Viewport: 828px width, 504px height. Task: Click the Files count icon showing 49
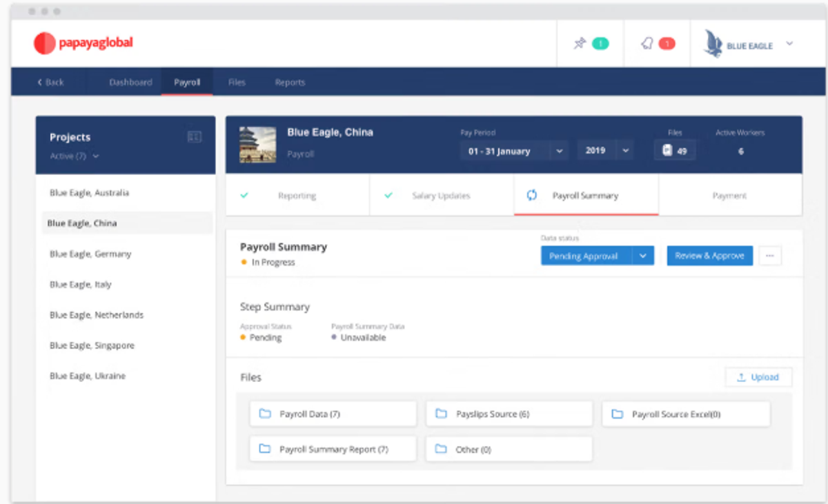click(x=674, y=150)
